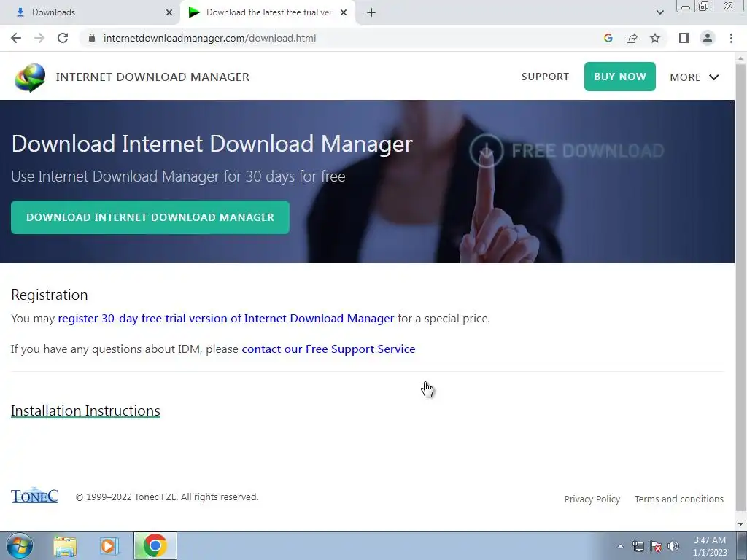This screenshot has height=560, width=747.
Task: Click the address bar URL
Action: pos(209,38)
